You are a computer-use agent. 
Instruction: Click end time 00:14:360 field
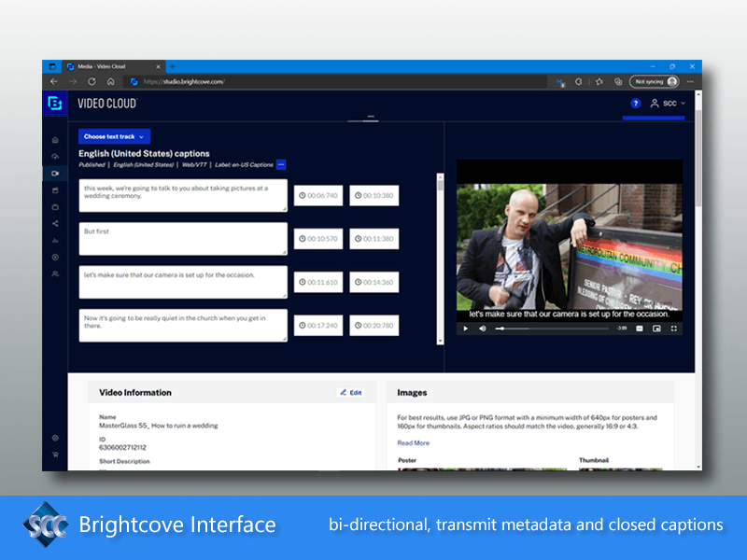click(x=374, y=283)
